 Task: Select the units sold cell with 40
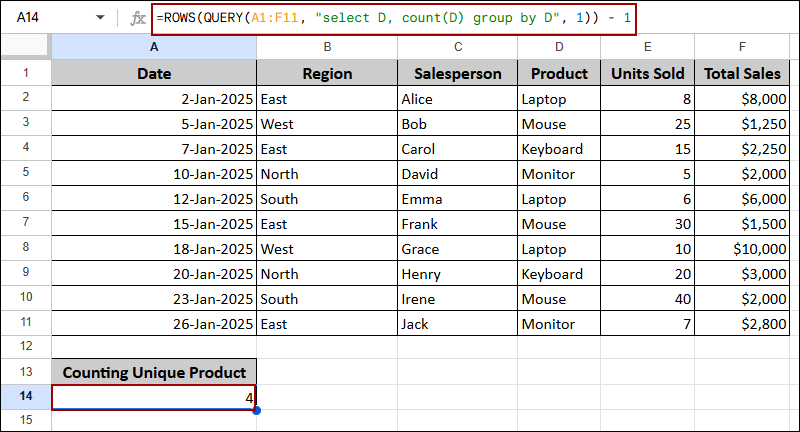pyautogui.click(x=647, y=298)
